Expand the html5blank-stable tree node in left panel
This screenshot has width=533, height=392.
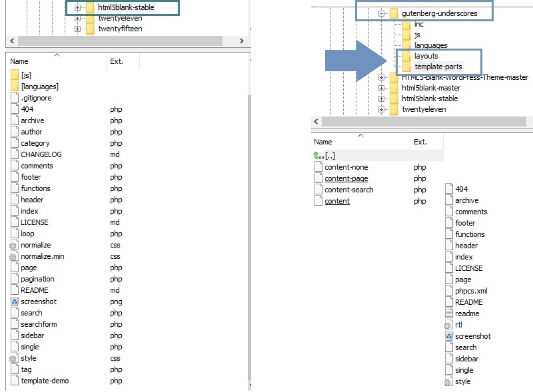[77, 7]
